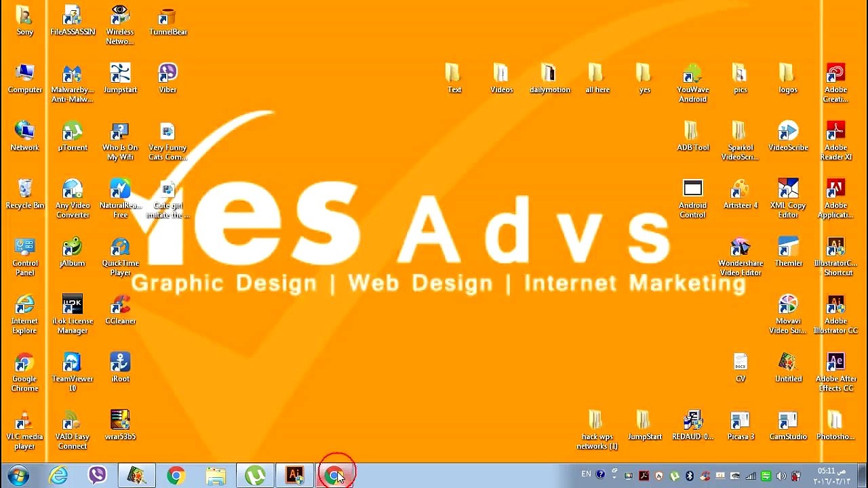Click the Show desktop button
868x488 pixels.
point(863,476)
